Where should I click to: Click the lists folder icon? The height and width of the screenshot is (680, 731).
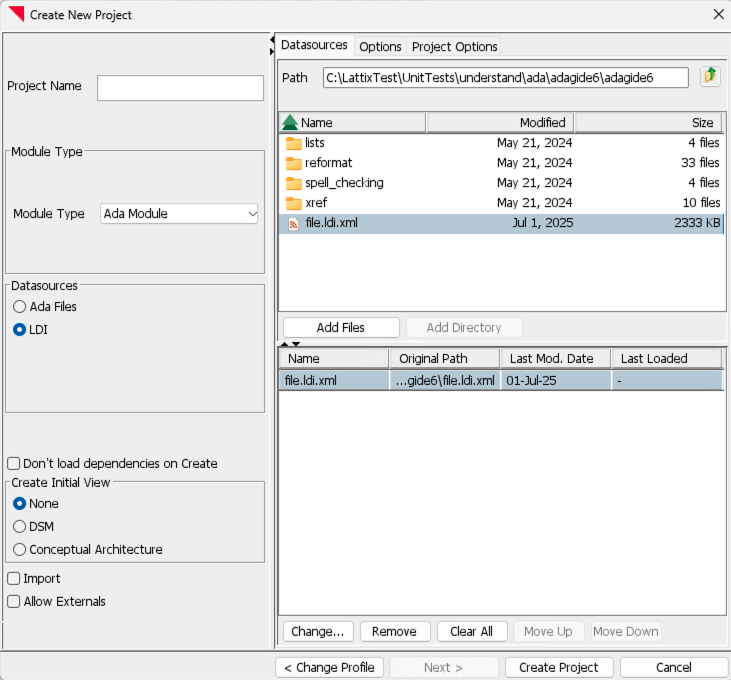pyautogui.click(x=294, y=143)
